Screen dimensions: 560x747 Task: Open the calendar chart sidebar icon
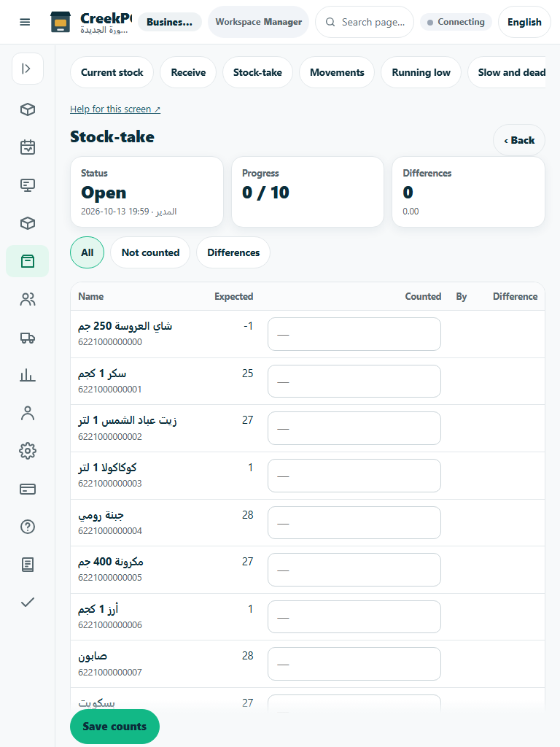coord(28,147)
